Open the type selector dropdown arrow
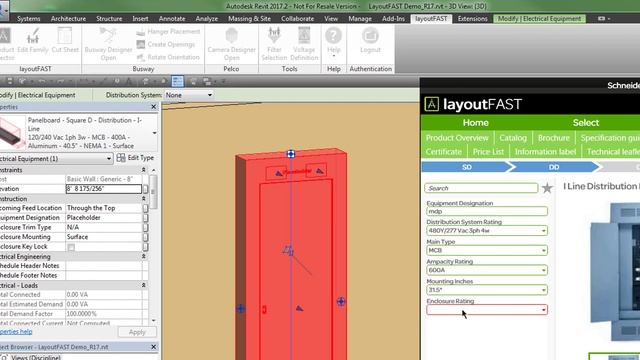Image resolution: width=640 pixels, height=360 pixels. point(154,133)
